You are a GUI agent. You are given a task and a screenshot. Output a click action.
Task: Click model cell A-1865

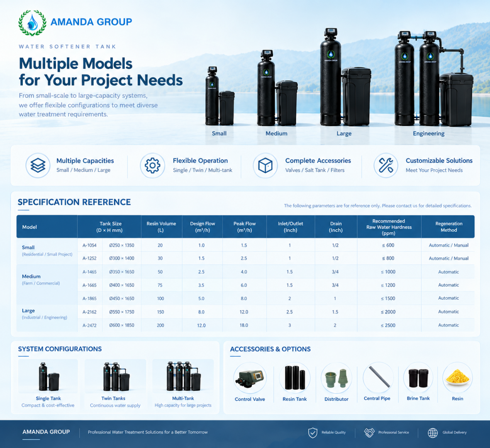(x=90, y=299)
